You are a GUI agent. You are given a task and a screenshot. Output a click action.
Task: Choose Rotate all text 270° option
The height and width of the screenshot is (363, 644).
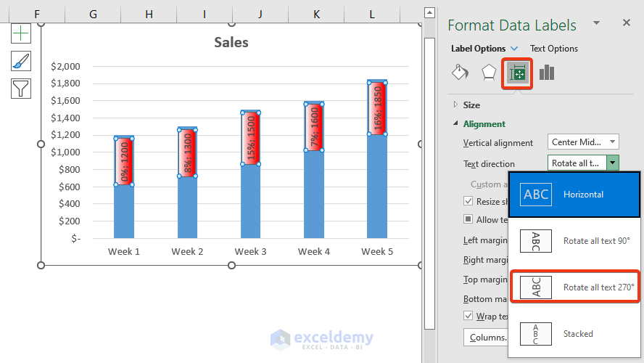pyautogui.click(x=574, y=287)
